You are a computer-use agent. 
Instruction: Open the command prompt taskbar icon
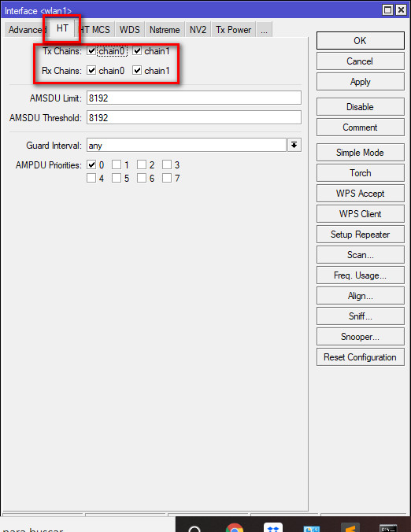click(x=388, y=528)
